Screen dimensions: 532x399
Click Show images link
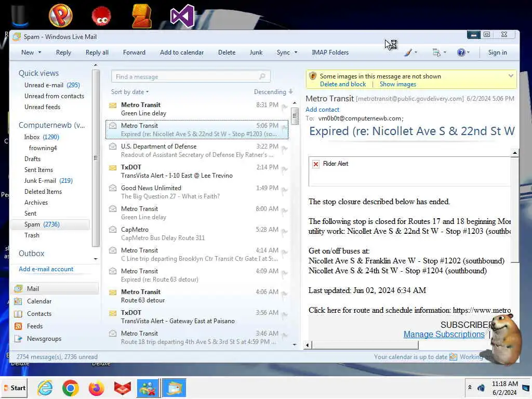point(397,84)
